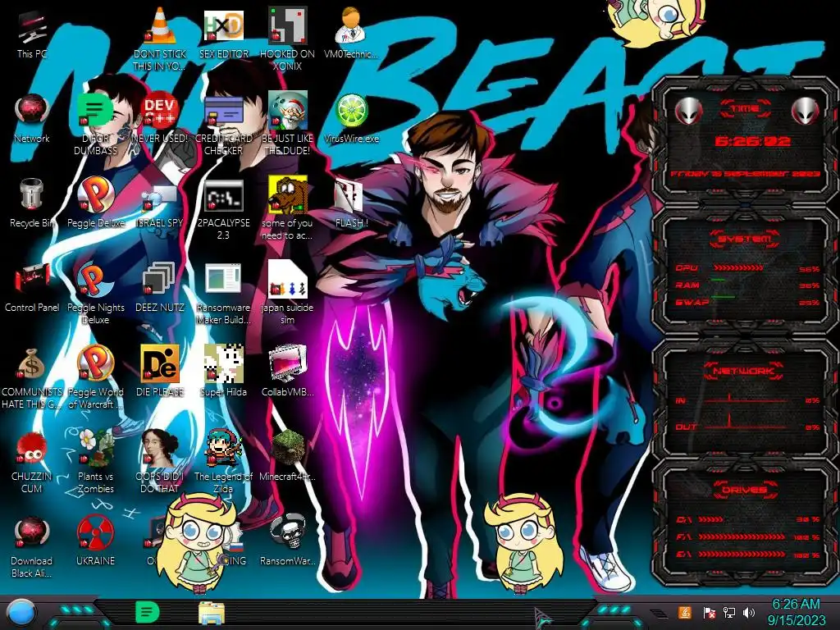This screenshot has width=840, height=630.
Task: Open Ransomware Maker Build... icon
Action: (x=224, y=280)
